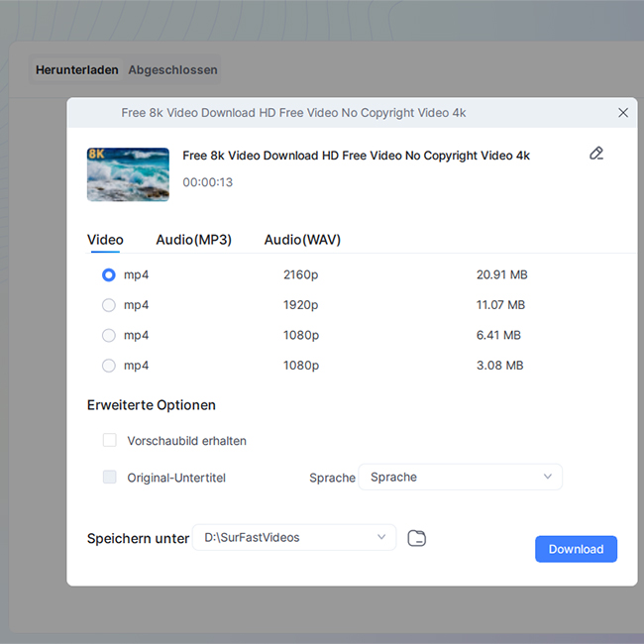Select the mp4 2160p 20.91 MB option

(x=109, y=274)
